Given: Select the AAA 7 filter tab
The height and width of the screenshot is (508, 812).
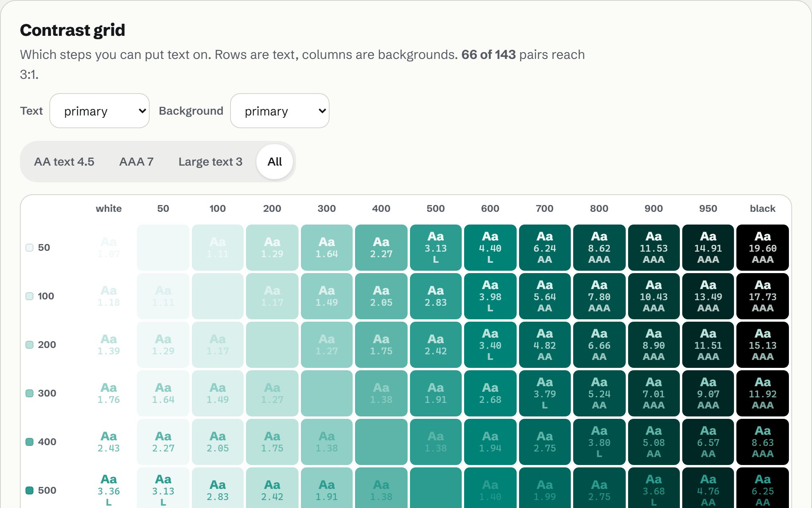Looking at the screenshot, I should coord(136,162).
